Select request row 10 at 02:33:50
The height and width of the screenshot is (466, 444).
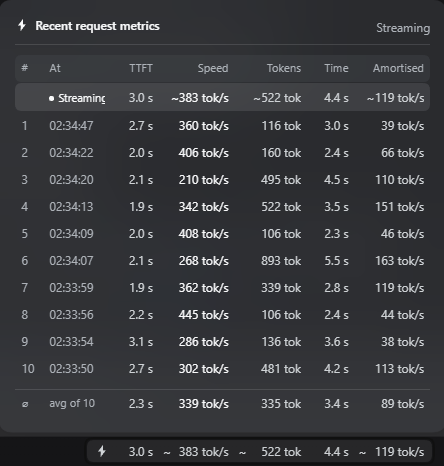[222, 369]
